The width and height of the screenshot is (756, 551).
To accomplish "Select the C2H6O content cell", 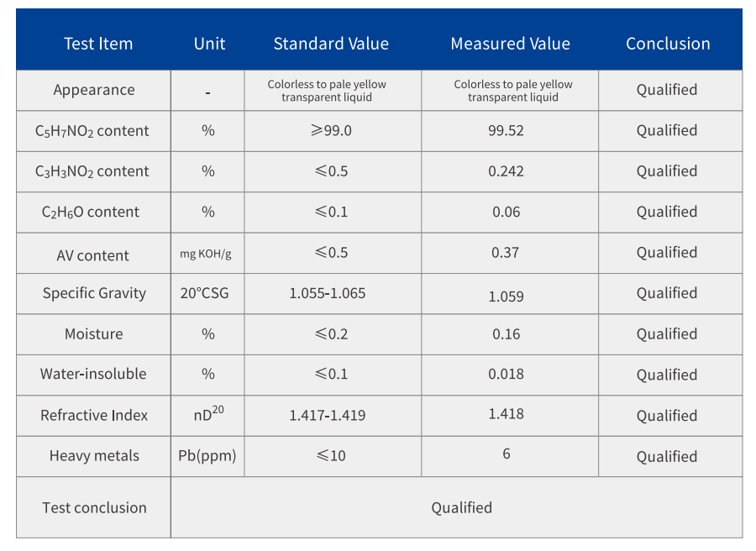I will tap(91, 213).
